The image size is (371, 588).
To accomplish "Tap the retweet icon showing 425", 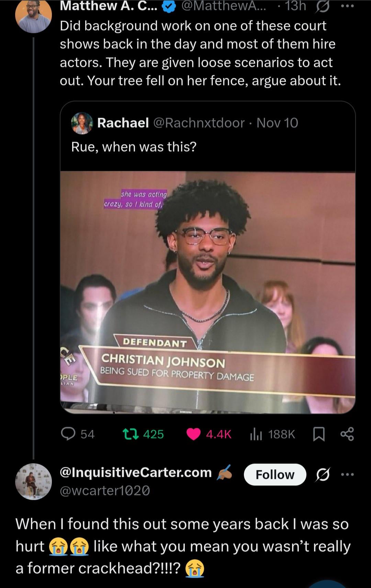I will click(131, 434).
